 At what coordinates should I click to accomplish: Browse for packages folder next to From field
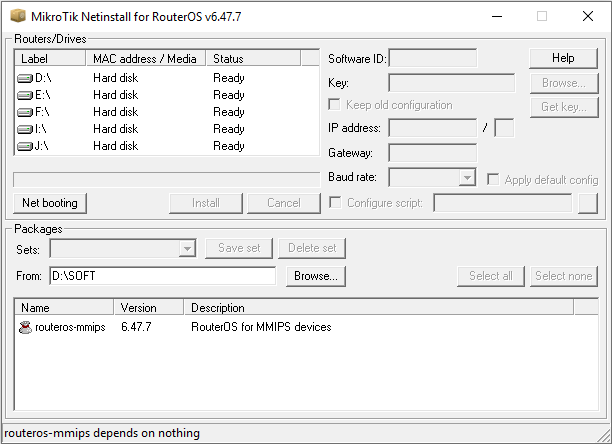pos(316,276)
